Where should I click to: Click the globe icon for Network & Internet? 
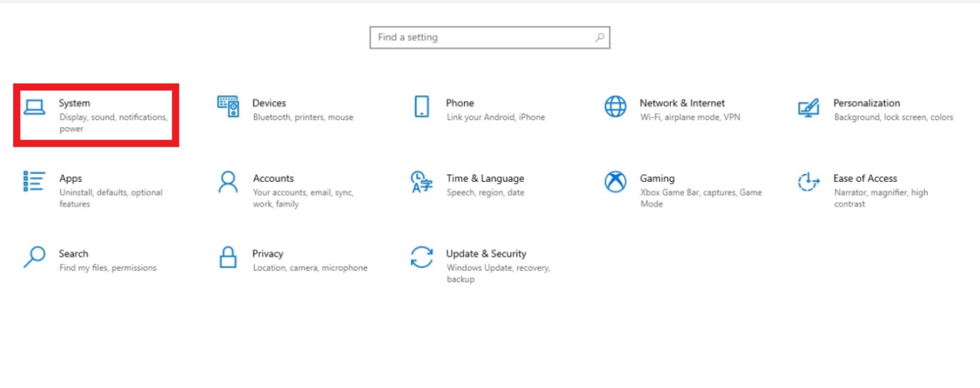point(615,107)
